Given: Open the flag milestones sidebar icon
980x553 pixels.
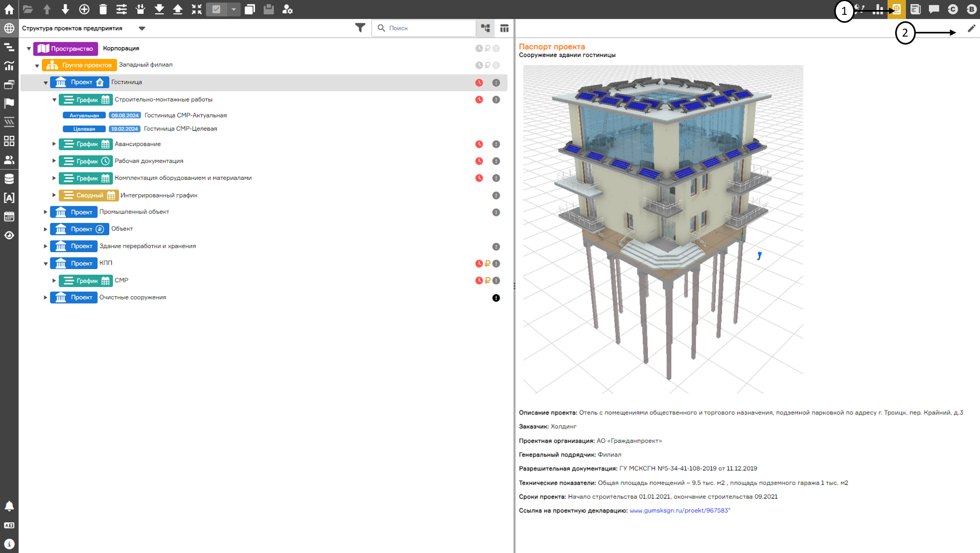Looking at the screenshot, I should (9, 103).
